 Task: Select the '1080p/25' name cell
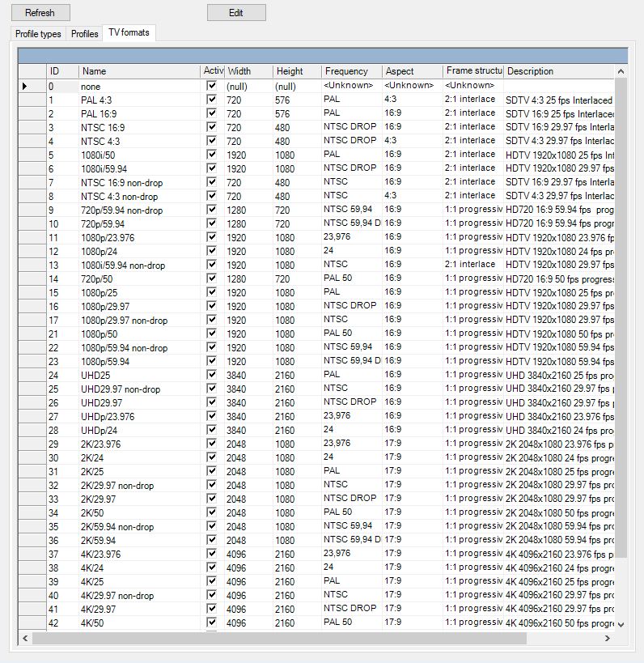[139, 292]
